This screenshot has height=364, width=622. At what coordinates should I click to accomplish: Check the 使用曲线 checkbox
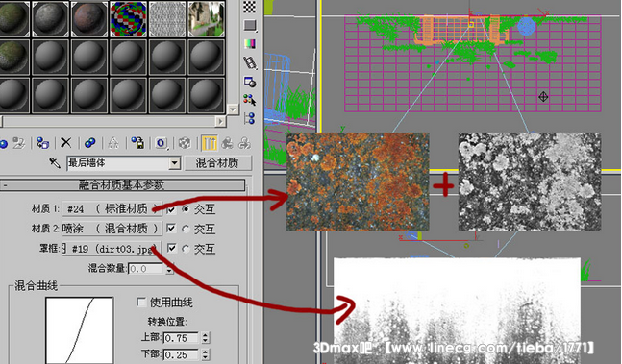141,303
